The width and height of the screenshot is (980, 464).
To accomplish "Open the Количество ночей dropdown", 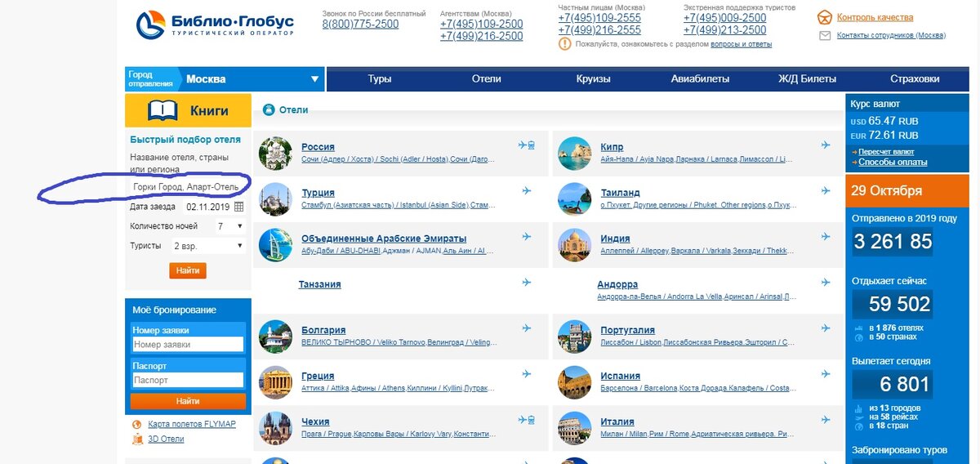I will 230,225.
